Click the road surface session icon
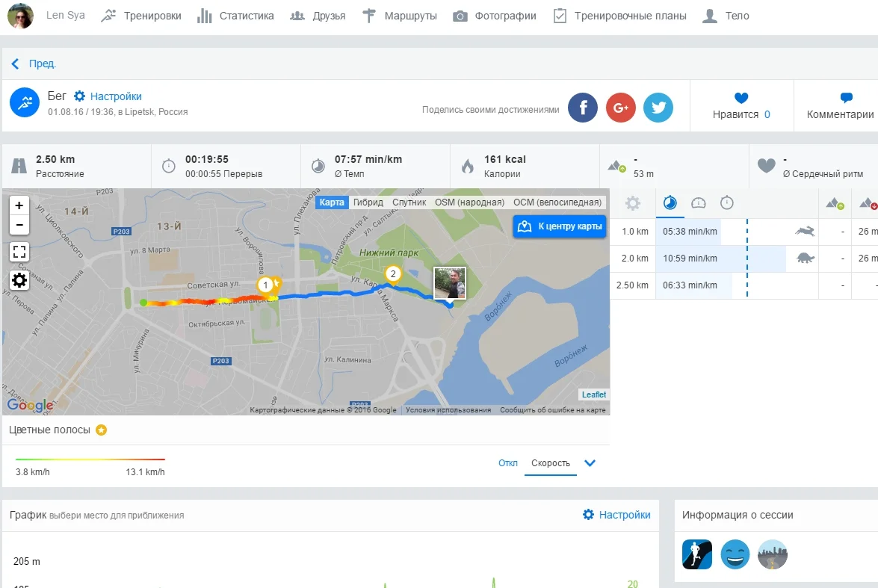 773,554
